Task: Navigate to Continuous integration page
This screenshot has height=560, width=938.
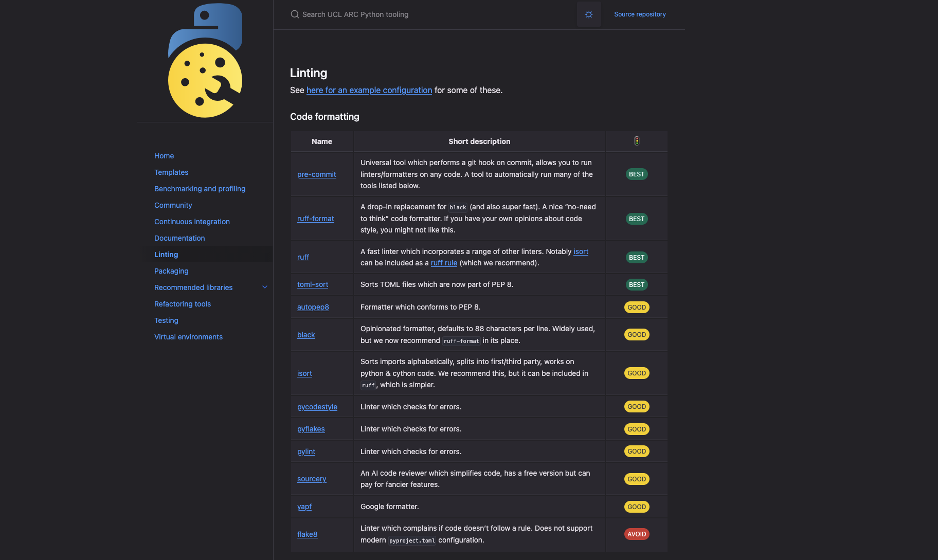Action: point(192,222)
